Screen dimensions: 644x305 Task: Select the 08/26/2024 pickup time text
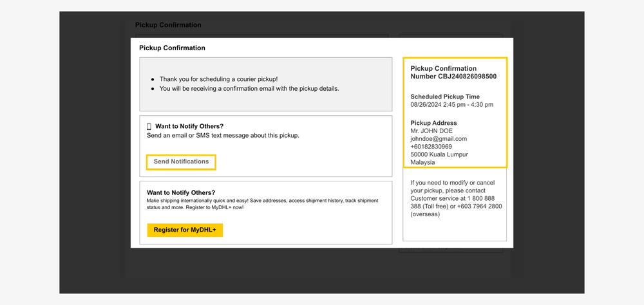click(451, 105)
